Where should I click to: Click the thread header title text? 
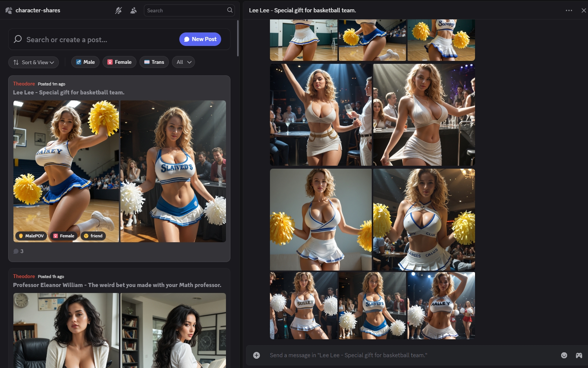[x=302, y=10]
